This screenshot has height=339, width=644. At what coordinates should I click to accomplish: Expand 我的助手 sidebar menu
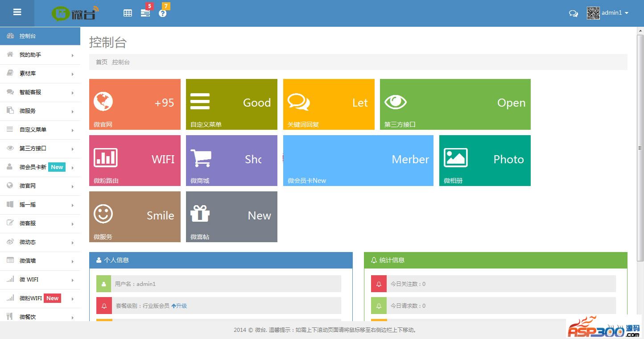click(x=40, y=55)
